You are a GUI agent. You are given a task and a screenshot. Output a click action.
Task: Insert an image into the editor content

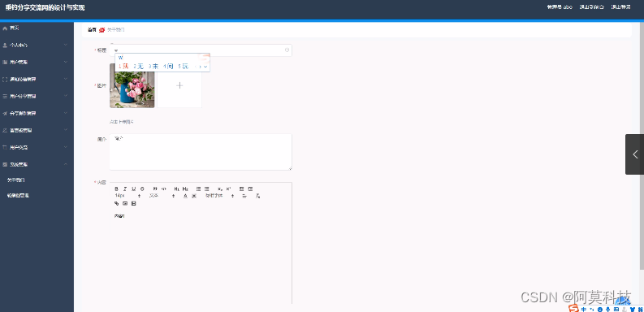pos(125,203)
